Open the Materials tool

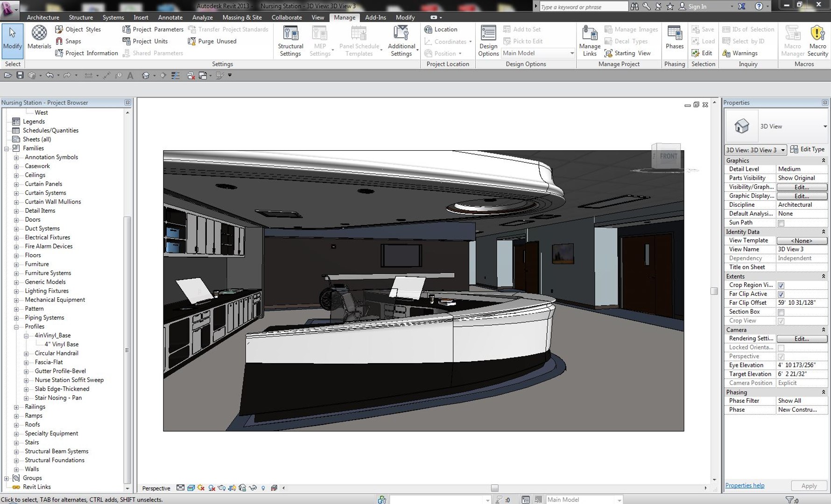(39, 37)
